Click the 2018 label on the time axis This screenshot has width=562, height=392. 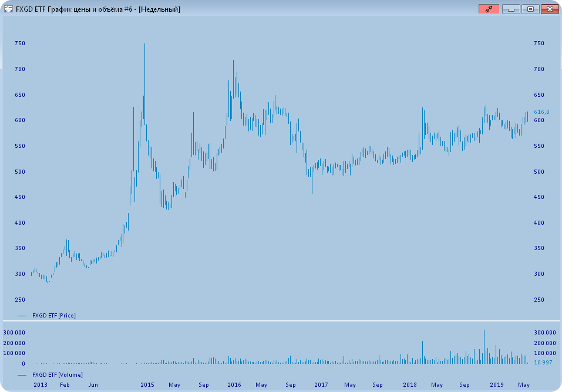pos(410,384)
